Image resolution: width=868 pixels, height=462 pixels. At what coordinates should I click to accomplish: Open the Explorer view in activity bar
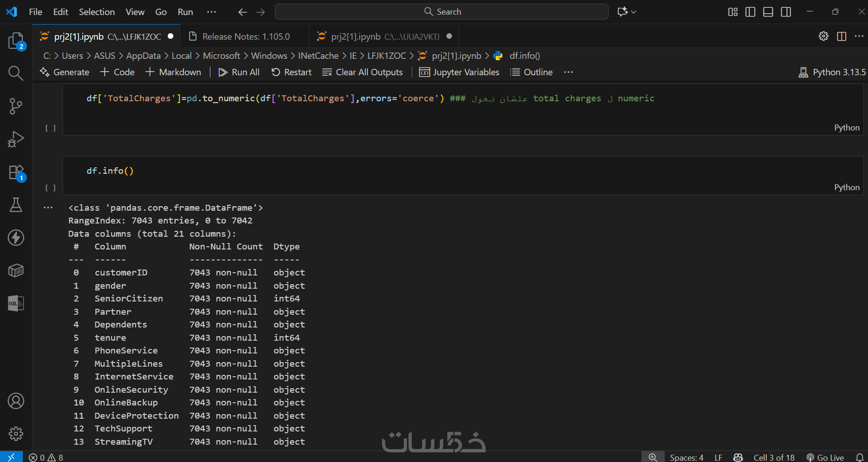(x=16, y=41)
